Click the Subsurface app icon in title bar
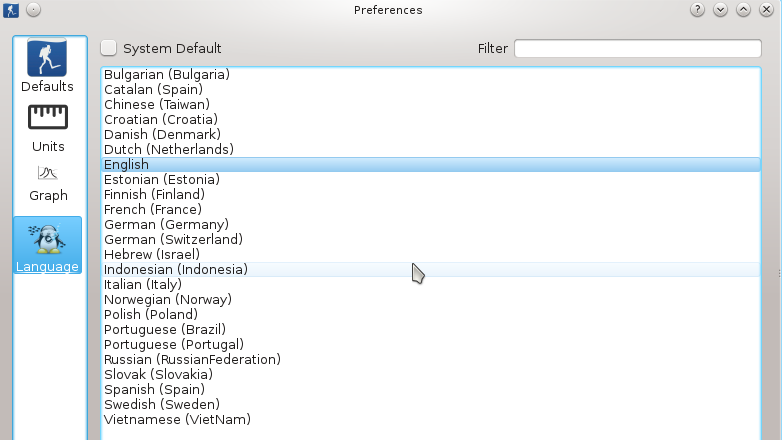Viewport: 782px width, 440px height. [x=11, y=10]
